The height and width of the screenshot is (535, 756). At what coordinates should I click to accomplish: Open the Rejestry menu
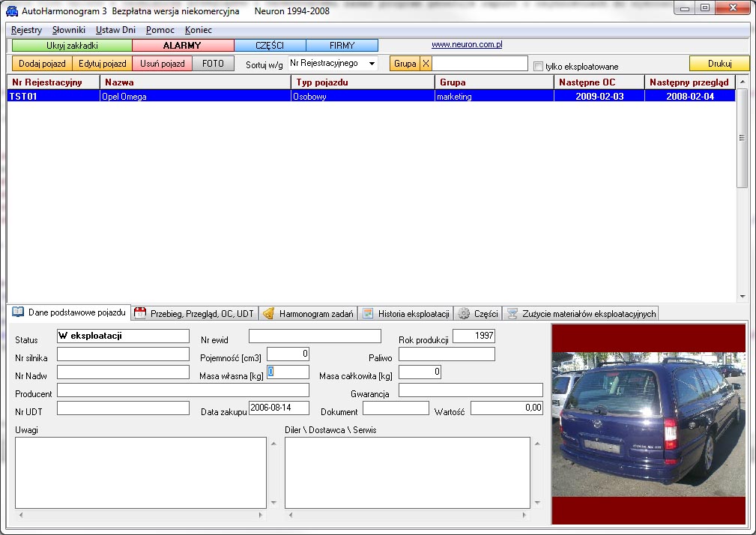point(26,30)
